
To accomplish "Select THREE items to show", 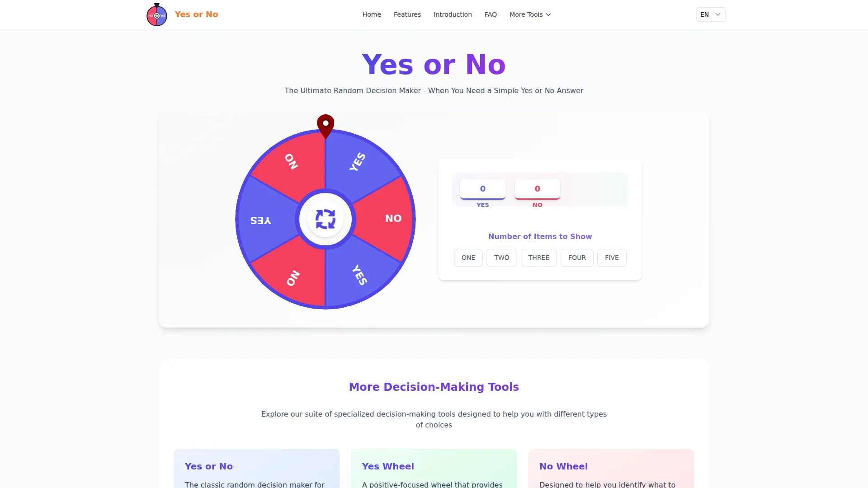I will [x=538, y=258].
